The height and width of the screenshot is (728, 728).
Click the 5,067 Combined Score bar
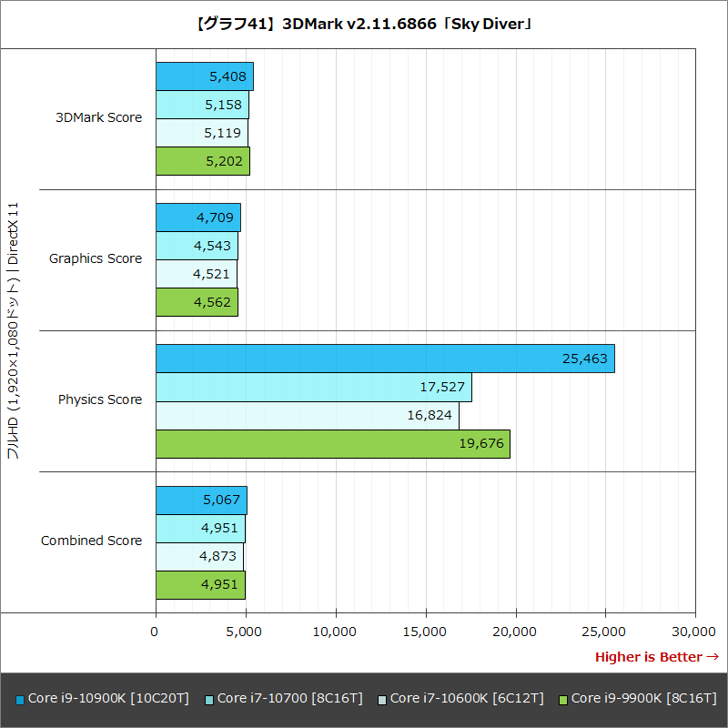201,500
